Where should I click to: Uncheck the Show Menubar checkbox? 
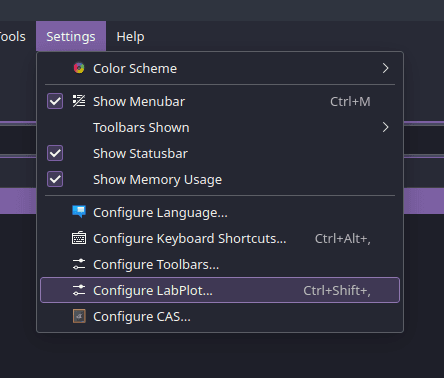[x=55, y=101]
